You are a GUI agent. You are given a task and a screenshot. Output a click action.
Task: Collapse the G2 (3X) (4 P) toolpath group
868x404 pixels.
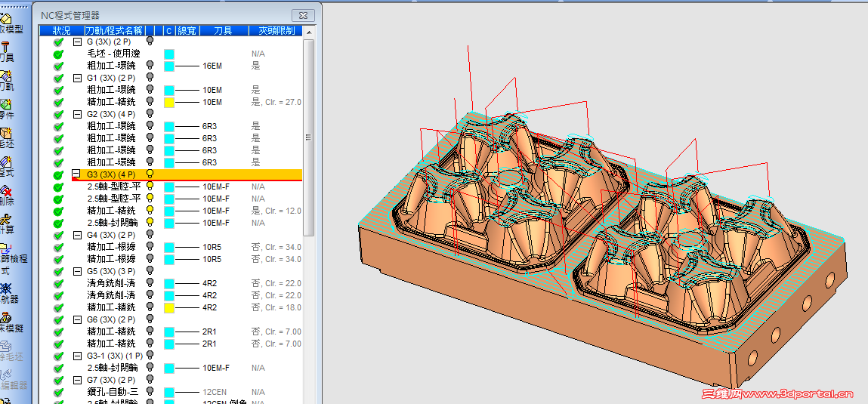[x=77, y=114]
